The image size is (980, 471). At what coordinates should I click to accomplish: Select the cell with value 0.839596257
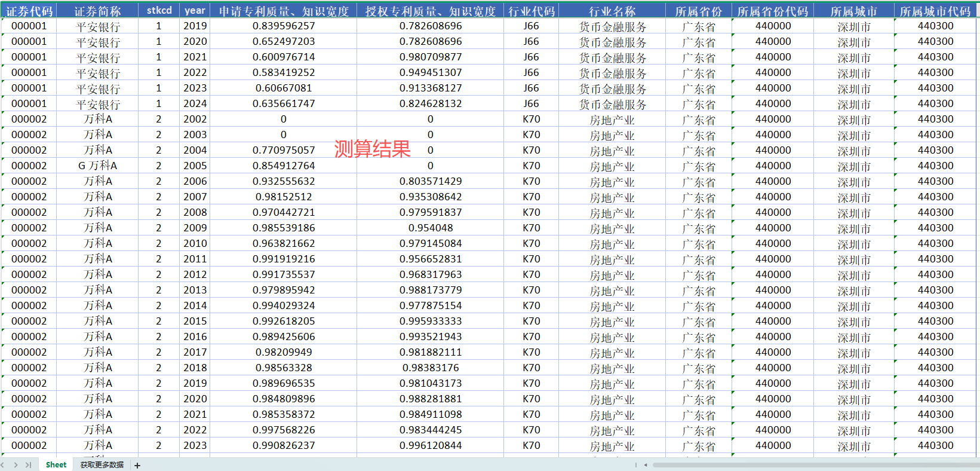(284, 26)
